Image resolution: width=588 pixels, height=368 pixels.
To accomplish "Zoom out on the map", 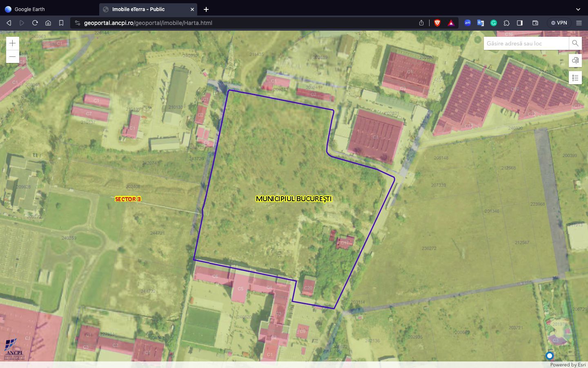I will pos(13,56).
